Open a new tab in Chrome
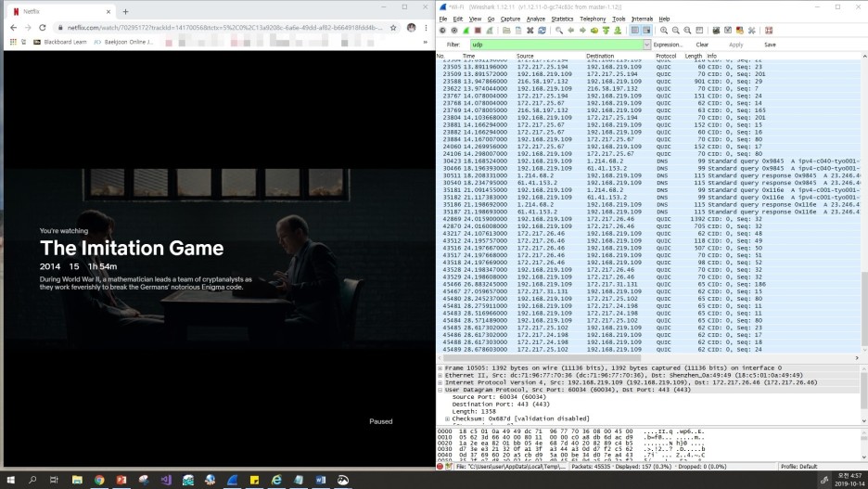868x489 pixels. click(126, 11)
